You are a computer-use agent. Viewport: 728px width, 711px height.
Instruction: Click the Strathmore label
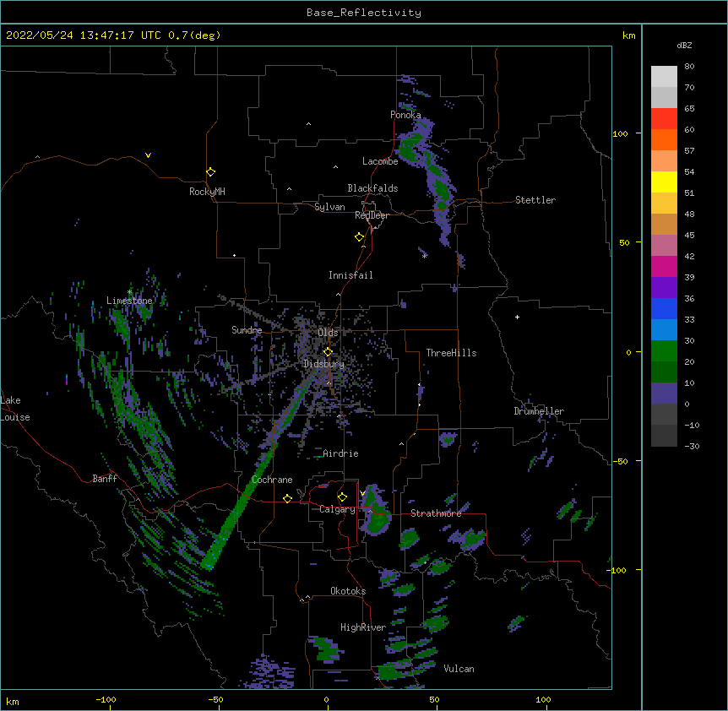[x=436, y=513]
